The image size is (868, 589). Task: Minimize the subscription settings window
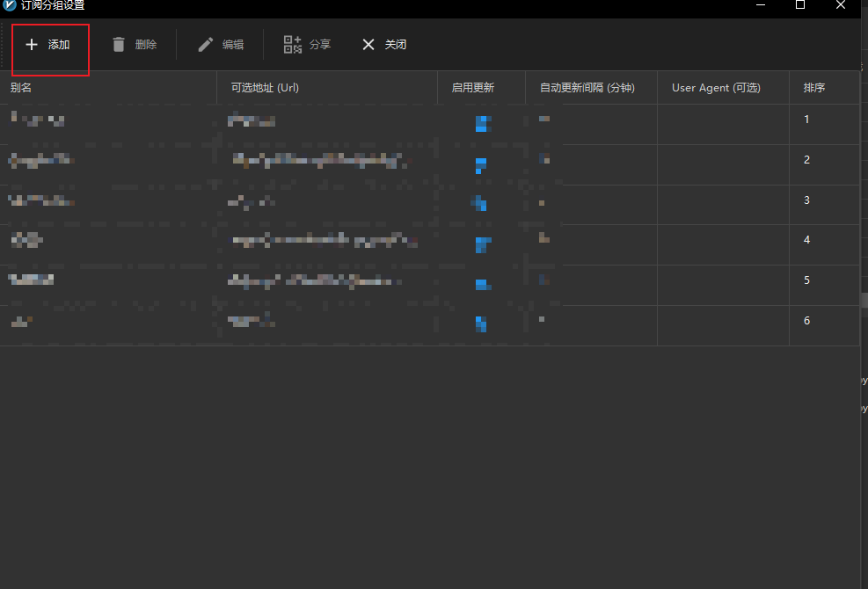click(x=759, y=5)
